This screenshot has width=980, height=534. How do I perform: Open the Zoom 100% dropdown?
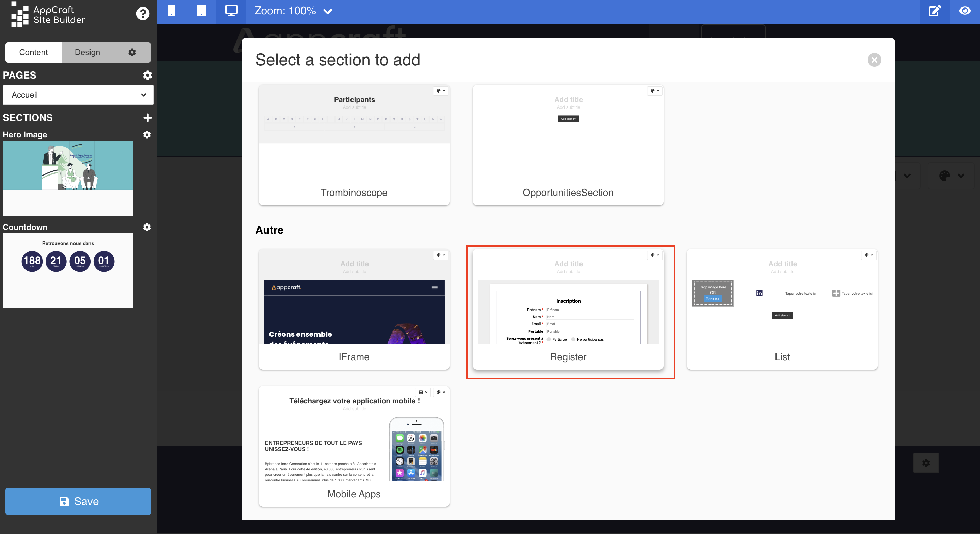click(x=293, y=11)
